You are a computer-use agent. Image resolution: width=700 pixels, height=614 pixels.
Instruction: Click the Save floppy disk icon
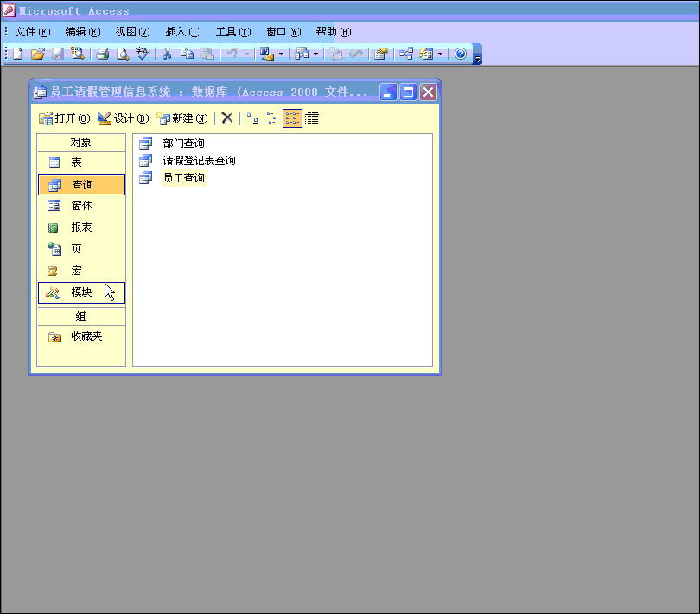point(58,54)
